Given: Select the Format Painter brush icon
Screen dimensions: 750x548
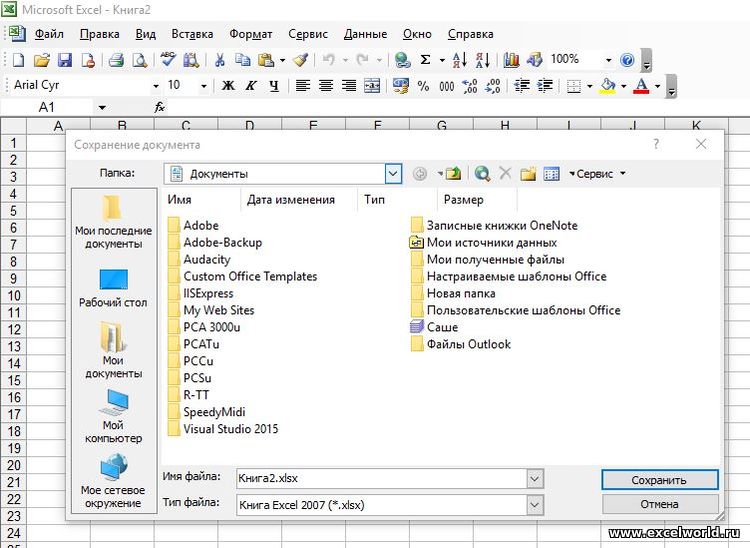Looking at the screenshot, I should click(300, 60).
